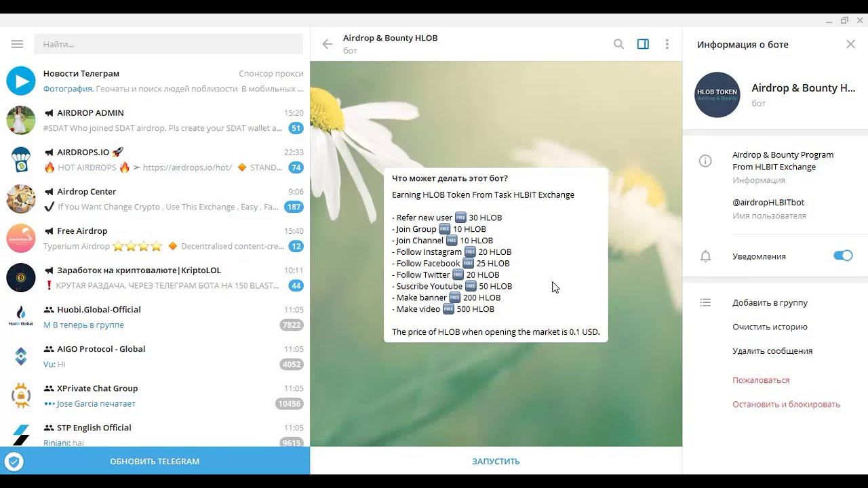Click the XPrivate padlock avatar
Screen dimensions: 868x488
point(21,395)
